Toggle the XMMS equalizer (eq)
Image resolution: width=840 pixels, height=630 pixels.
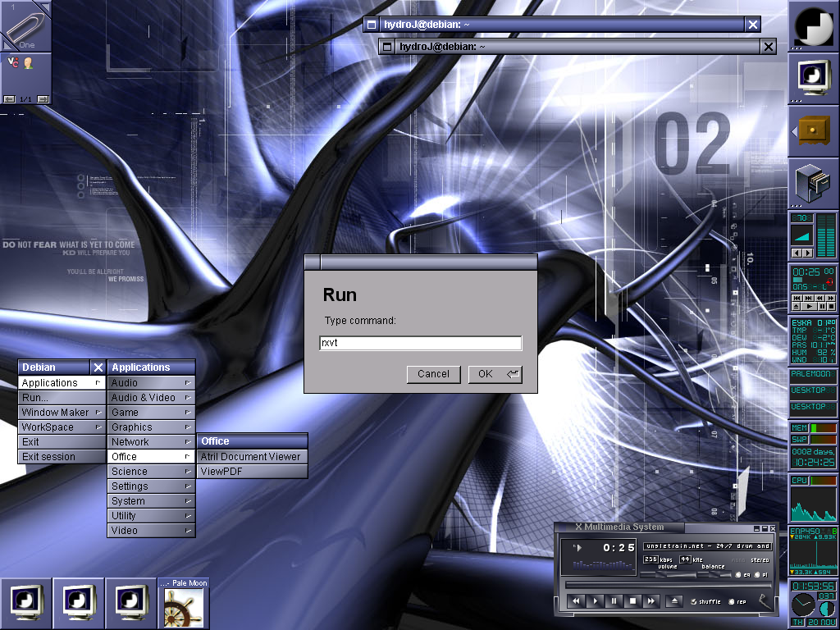coord(738,575)
